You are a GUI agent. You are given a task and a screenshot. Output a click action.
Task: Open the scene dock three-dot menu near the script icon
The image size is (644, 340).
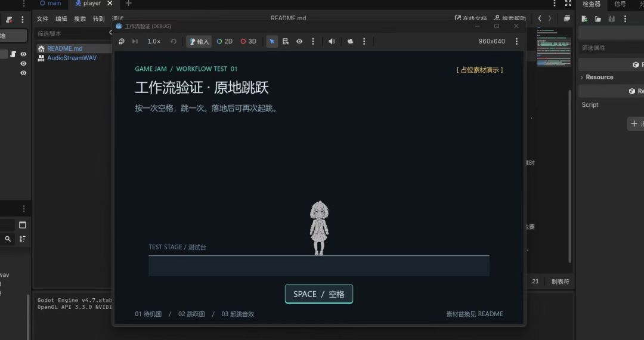pyautogui.click(x=23, y=19)
